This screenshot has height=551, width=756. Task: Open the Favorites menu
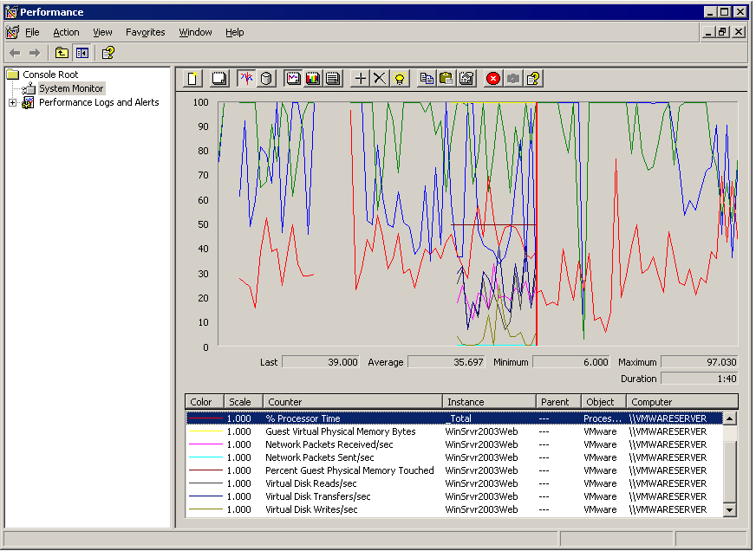click(x=145, y=32)
